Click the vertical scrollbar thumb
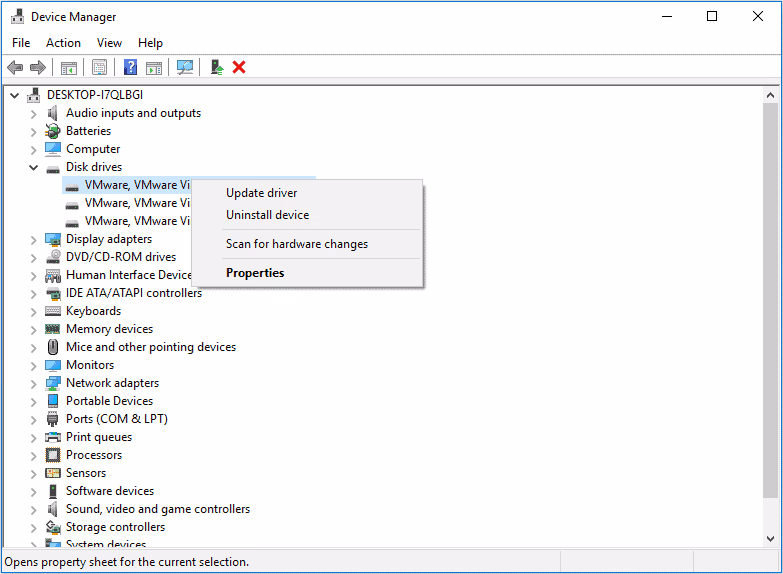The width and height of the screenshot is (783, 574). click(x=771, y=300)
